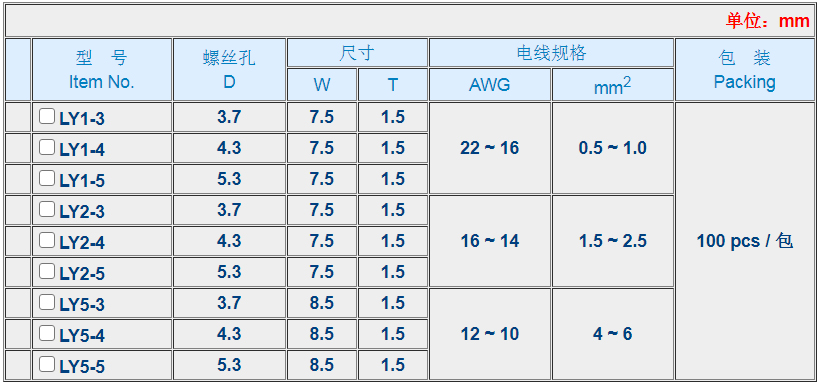Image resolution: width=821 pixels, height=382 pixels.
Task: Click the Item No. column header
Action: 102,70
